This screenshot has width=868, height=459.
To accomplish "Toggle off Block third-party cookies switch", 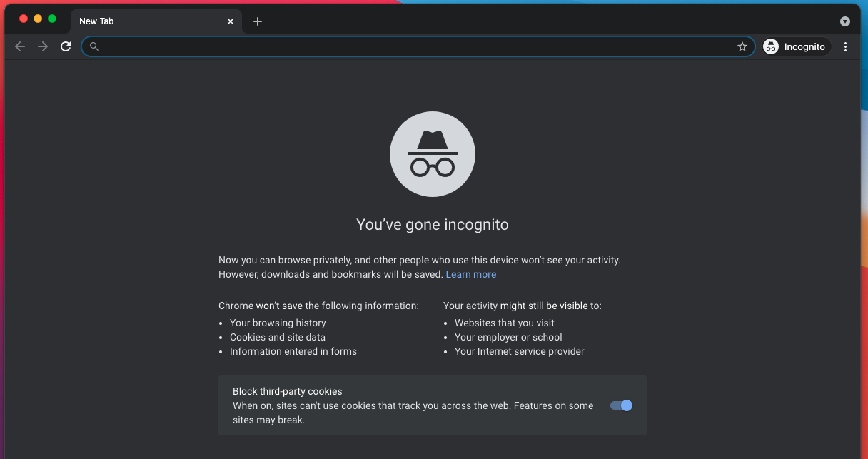I will (621, 405).
